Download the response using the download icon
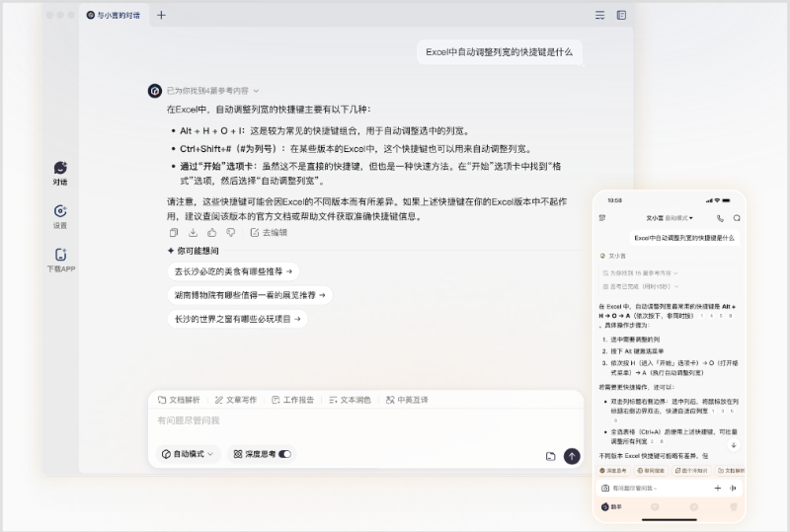 pyautogui.click(x=193, y=232)
